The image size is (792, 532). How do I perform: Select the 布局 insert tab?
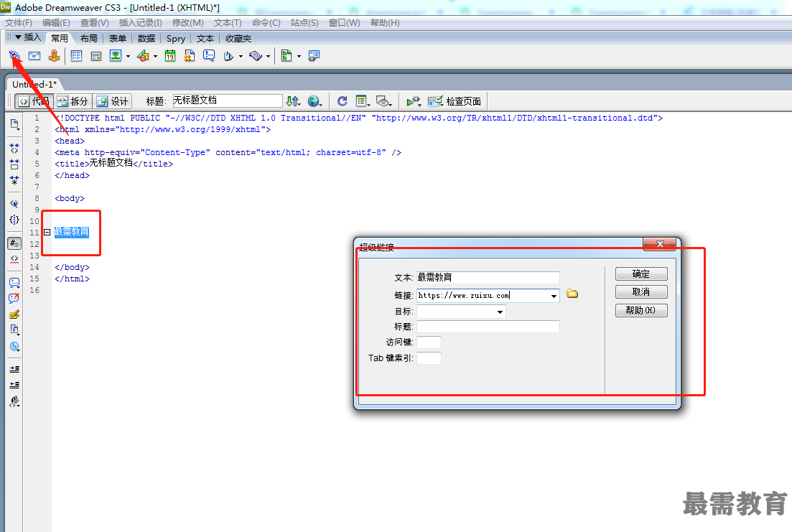[88, 38]
